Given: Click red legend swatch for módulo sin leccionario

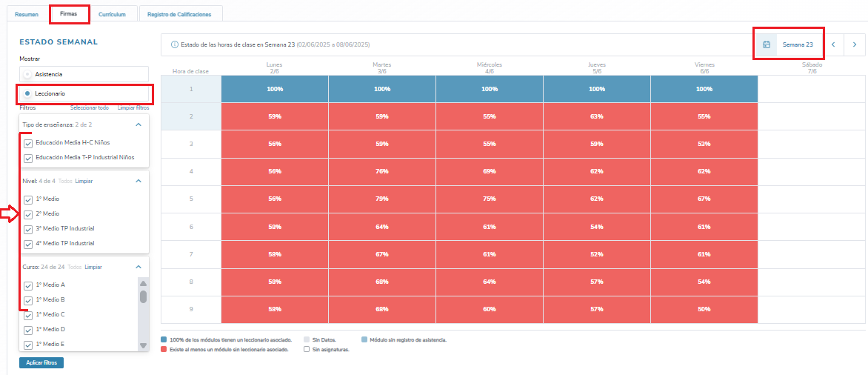Looking at the screenshot, I should 164,350.
